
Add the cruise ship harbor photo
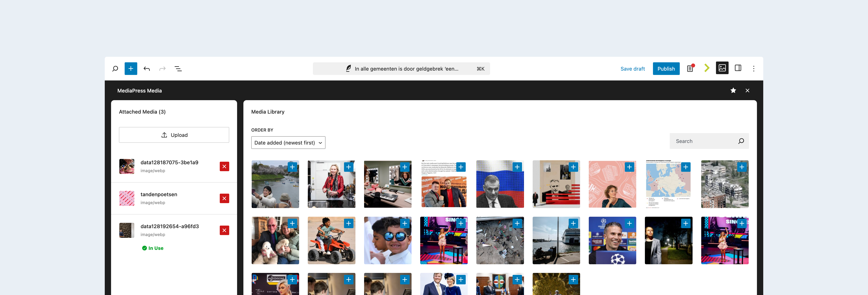(573, 223)
